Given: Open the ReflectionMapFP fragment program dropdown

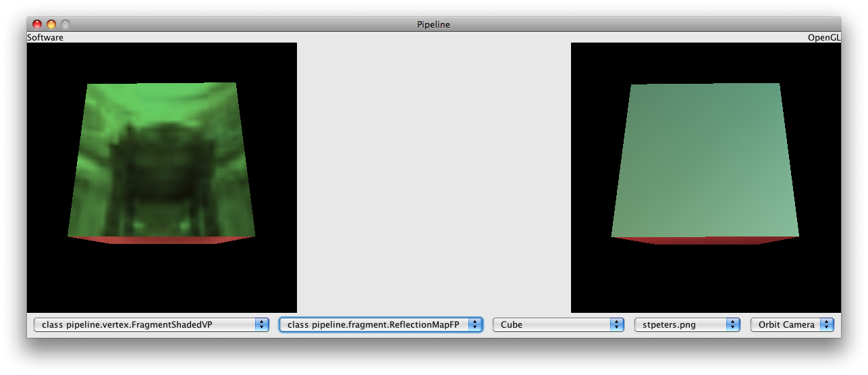Looking at the screenshot, I should 373,324.
